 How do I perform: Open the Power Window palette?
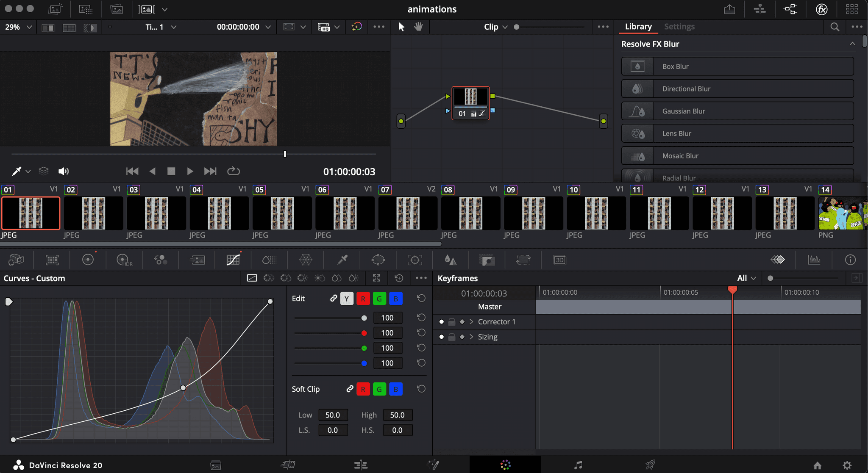tap(378, 260)
